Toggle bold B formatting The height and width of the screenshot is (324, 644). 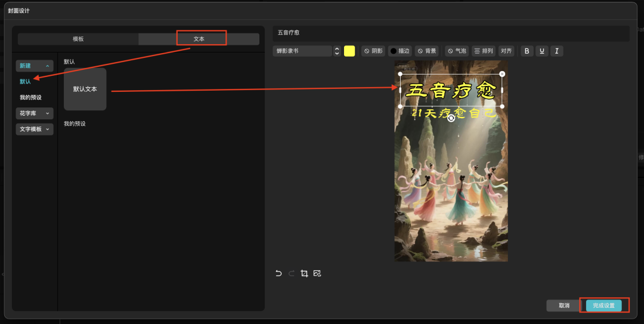click(x=527, y=51)
